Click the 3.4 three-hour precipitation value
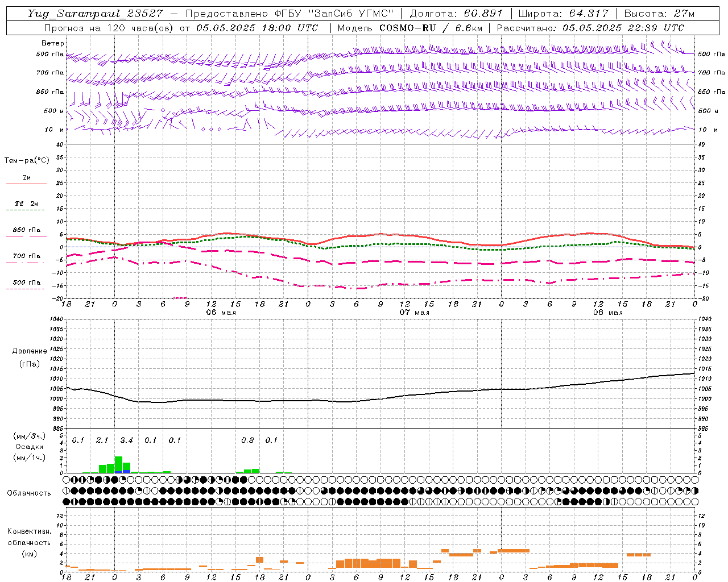Image resolution: width=728 pixels, height=582 pixels. (x=126, y=440)
